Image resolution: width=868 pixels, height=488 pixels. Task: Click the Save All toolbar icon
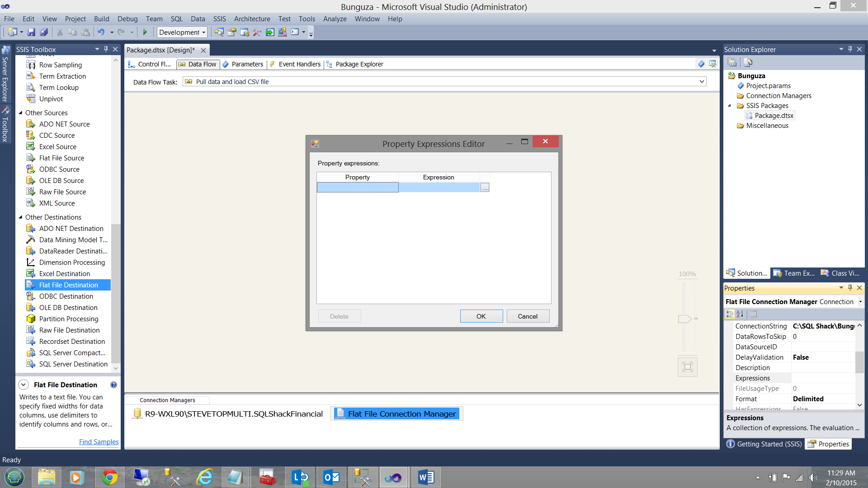(44, 32)
